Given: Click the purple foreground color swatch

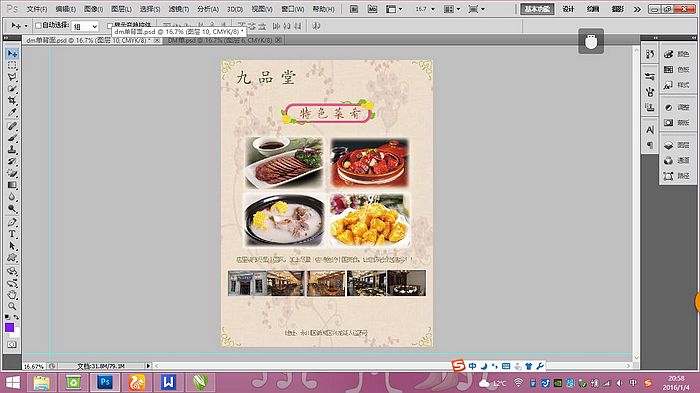Looking at the screenshot, I should [9, 327].
